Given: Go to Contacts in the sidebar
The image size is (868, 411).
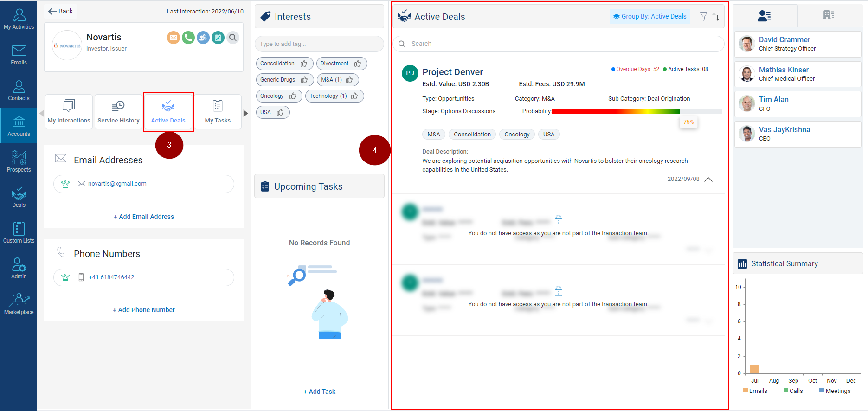Looking at the screenshot, I should 19,90.
